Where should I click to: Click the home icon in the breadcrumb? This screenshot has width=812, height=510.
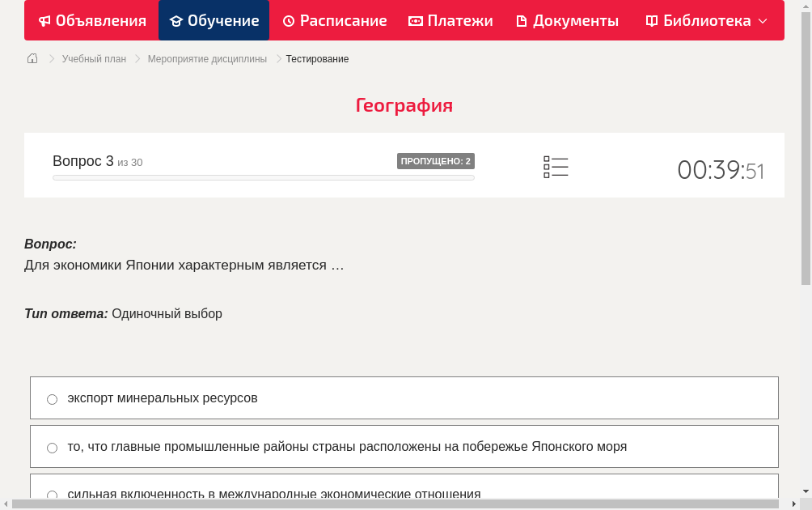pyautogui.click(x=32, y=58)
